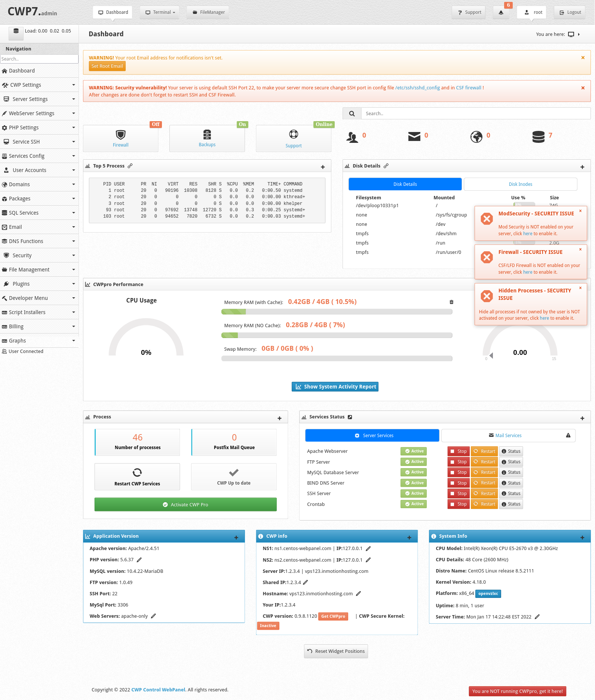Click pencil icon next to Hostname
The height and width of the screenshot is (700, 595).
click(358, 593)
